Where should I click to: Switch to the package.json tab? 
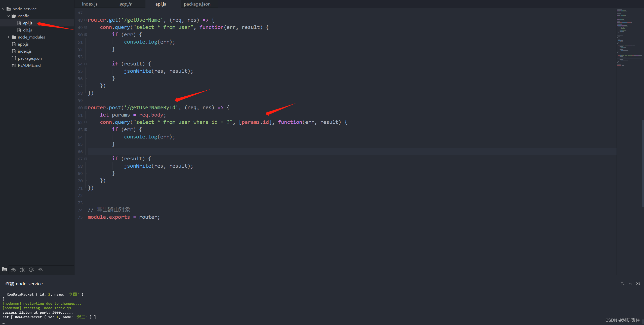(x=197, y=4)
